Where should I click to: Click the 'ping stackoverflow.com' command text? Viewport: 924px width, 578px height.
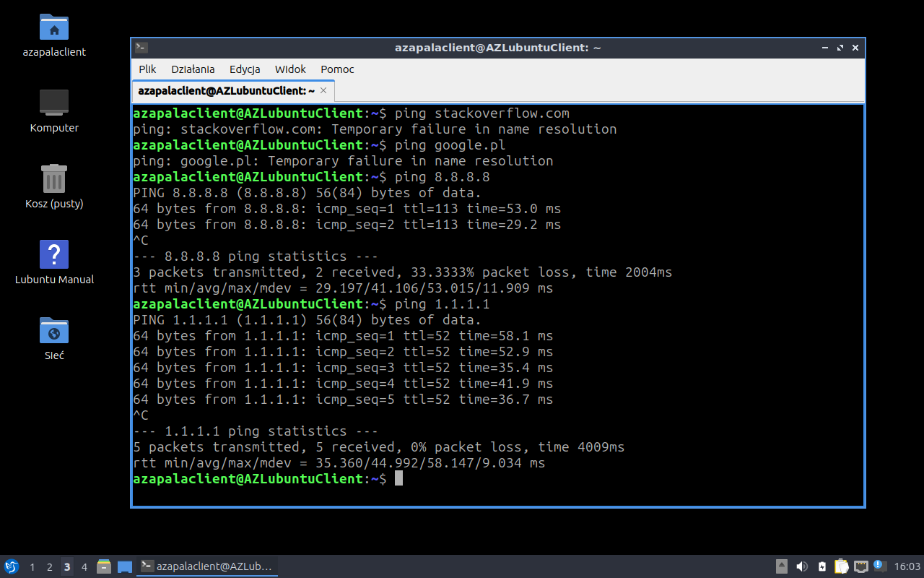coord(482,113)
